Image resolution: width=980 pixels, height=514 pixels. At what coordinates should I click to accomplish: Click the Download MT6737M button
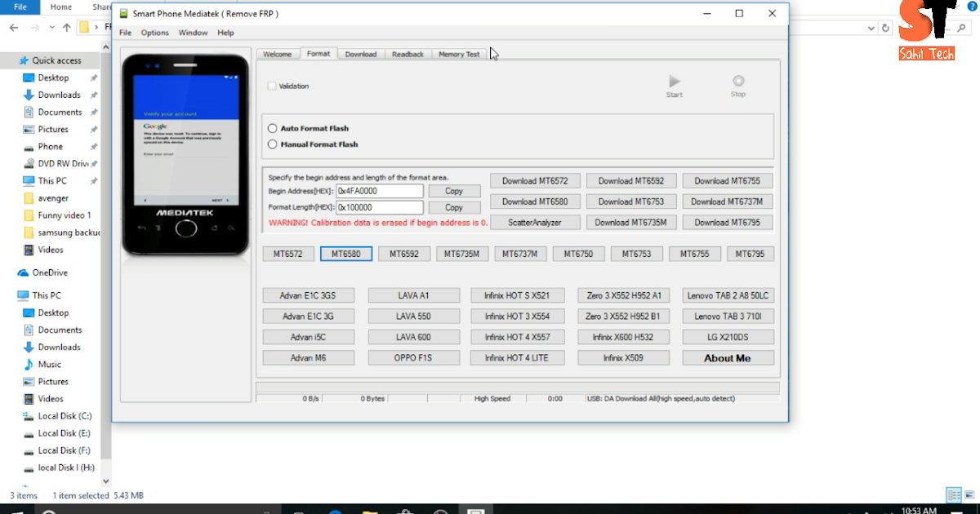(727, 202)
